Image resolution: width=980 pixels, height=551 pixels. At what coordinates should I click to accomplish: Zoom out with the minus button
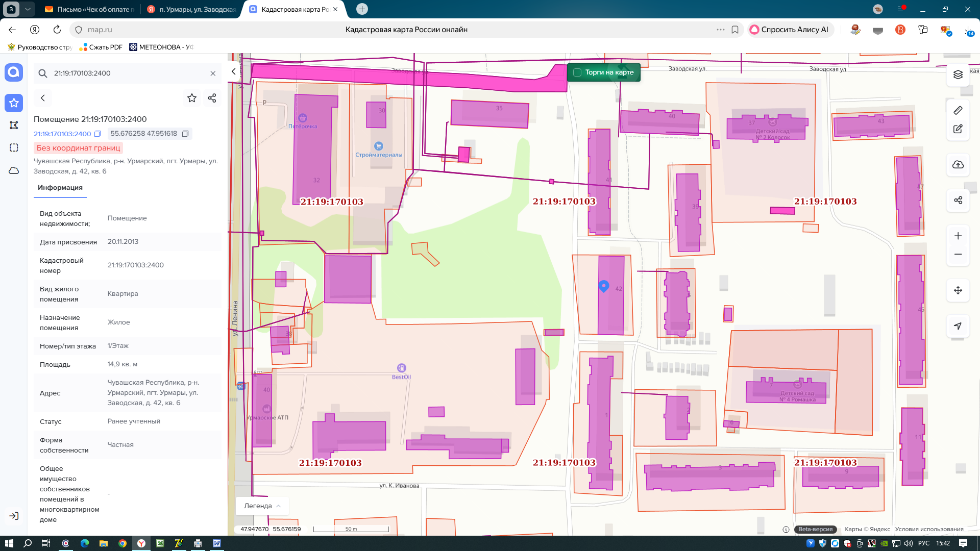point(958,254)
